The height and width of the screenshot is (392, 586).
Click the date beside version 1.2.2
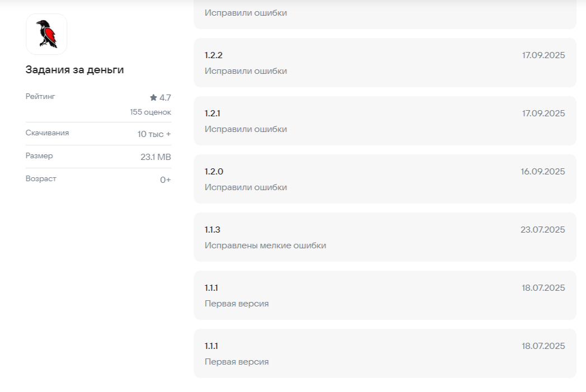click(543, 55)
